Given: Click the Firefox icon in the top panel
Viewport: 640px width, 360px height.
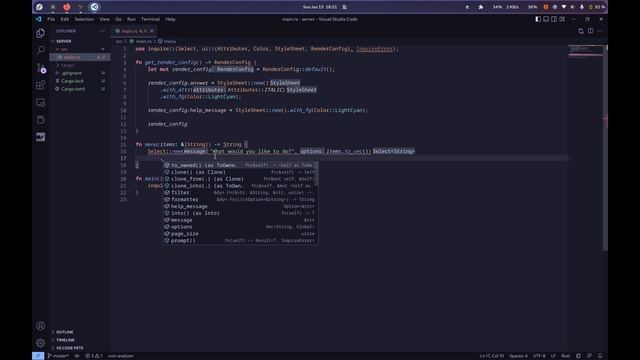Looking at the screenshot, I should click(67, 7).
